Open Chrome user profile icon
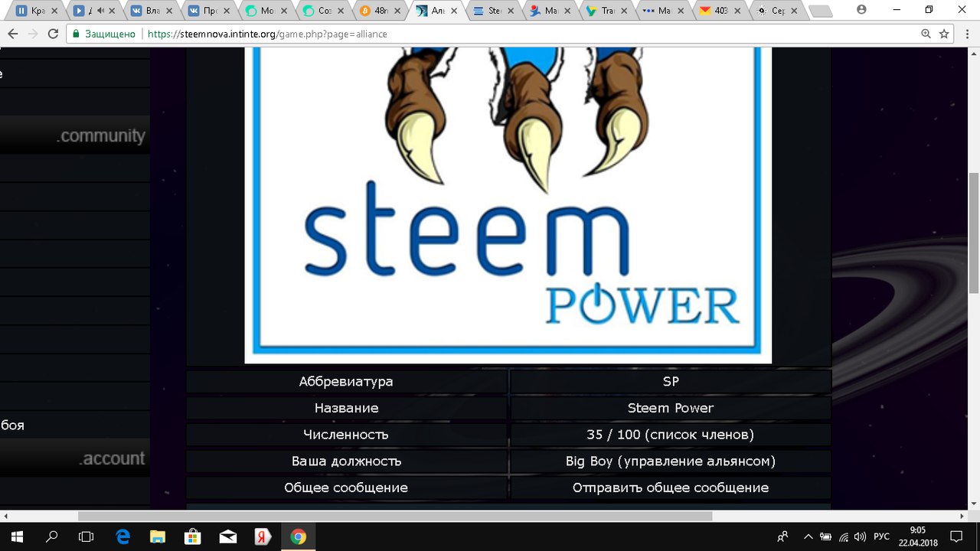This screenshot has width=980, height=551. (x=861, y=10)
